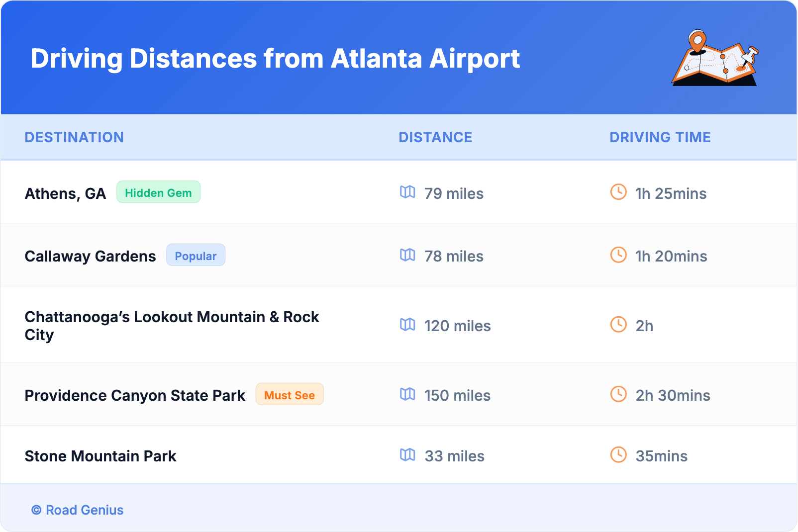Click the map icon beside 79 miles
The width and height of the screenshot is (798, 532).
[407, 192]
